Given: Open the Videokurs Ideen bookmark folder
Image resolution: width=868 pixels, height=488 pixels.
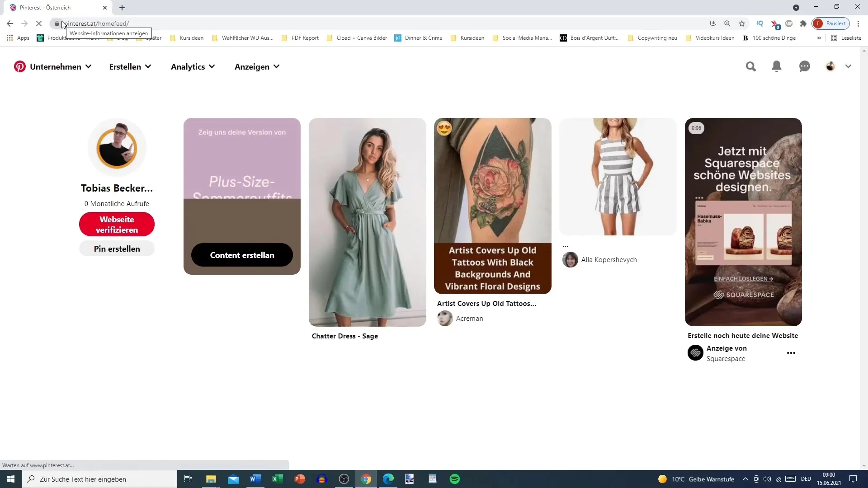Looking at the screenshot, I should pyautogui.click(x=710, y=38).
